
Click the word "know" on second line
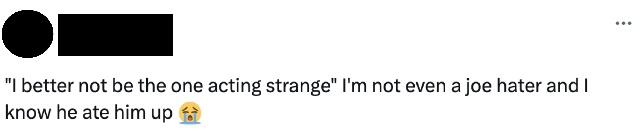pos(28,112)
